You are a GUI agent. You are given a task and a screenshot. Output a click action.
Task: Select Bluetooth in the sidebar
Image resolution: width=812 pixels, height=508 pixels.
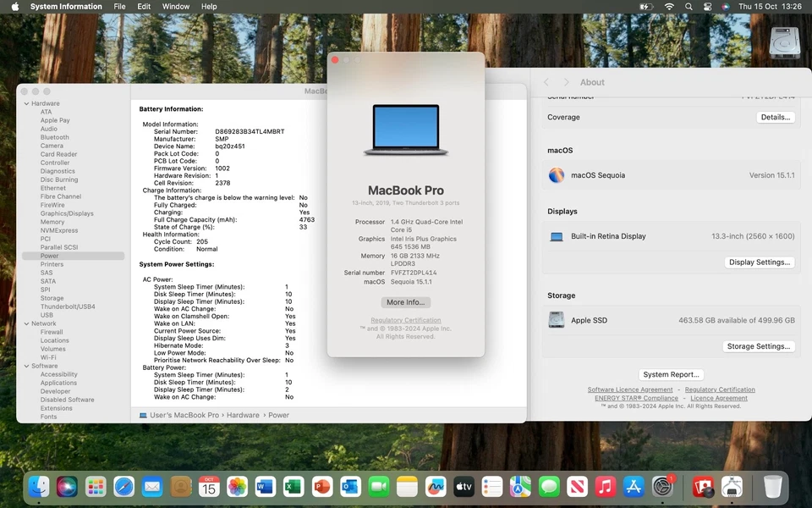click(x=54, y=137)
